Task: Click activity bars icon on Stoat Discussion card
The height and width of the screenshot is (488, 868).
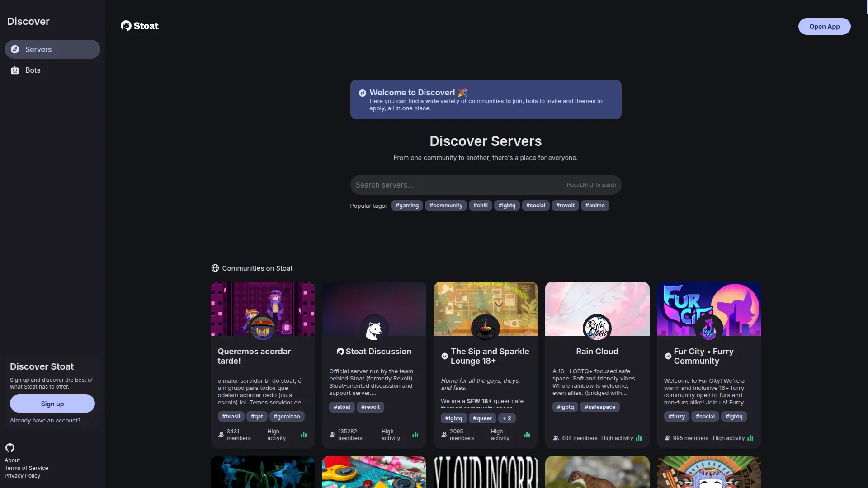Action: [x=415, y=435]
